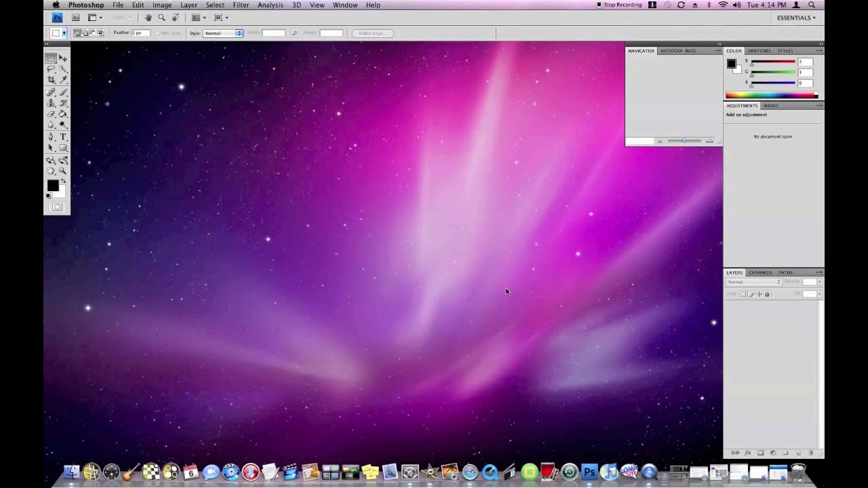868x488 pixels.
Task: Select the 3D Rotate tool
Action: pos(51,160)
